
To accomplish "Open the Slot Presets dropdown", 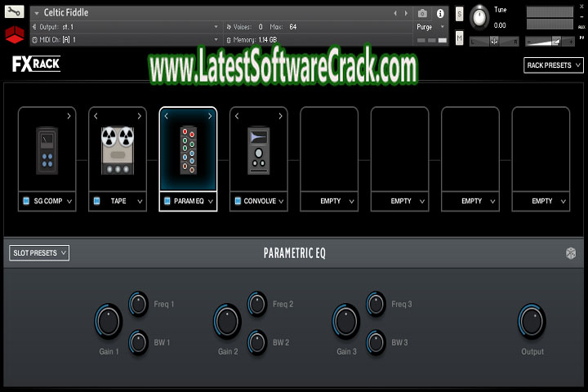I will (39, 253).
